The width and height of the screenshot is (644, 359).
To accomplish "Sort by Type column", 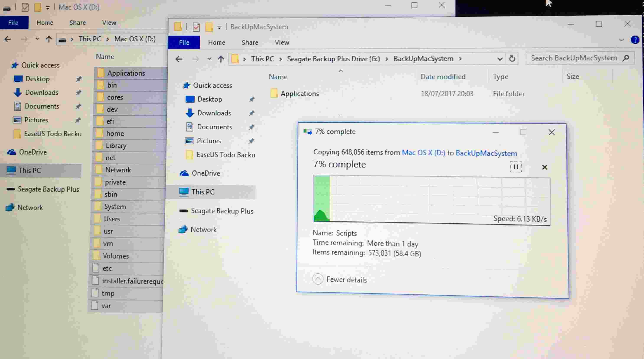I will point(500,76).
